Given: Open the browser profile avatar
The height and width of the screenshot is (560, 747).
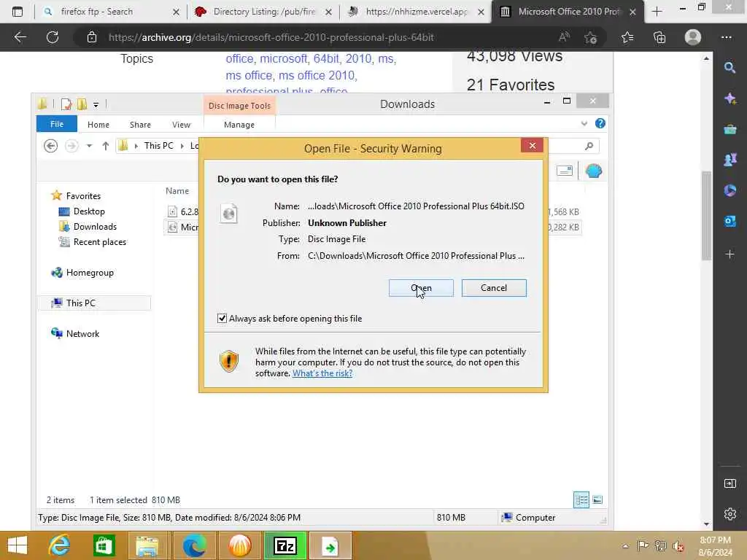Looking at the screenshot, I should click(x=693, y=37).
